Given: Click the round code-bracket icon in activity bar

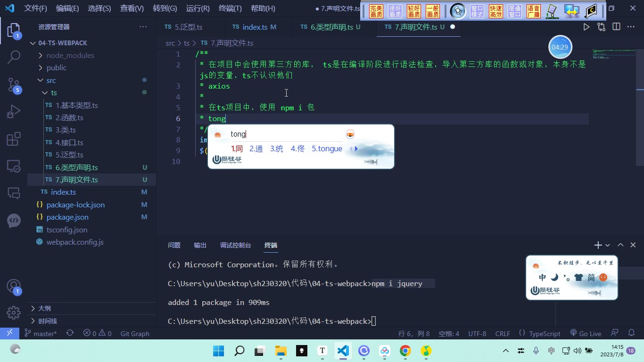Looking at the screenshot, I should 14,220.
